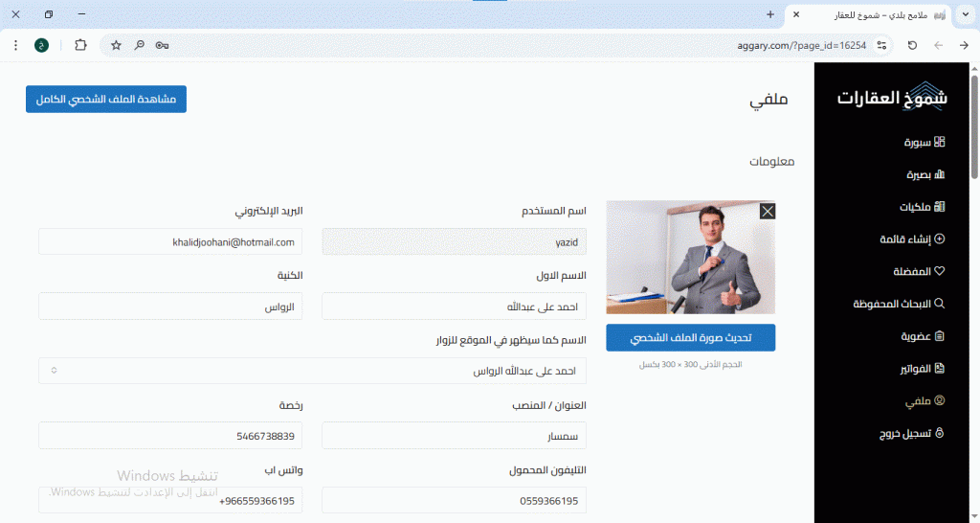
Task: Click the إنشاء قائمة plus-circle icon
Action: [939, 239]
